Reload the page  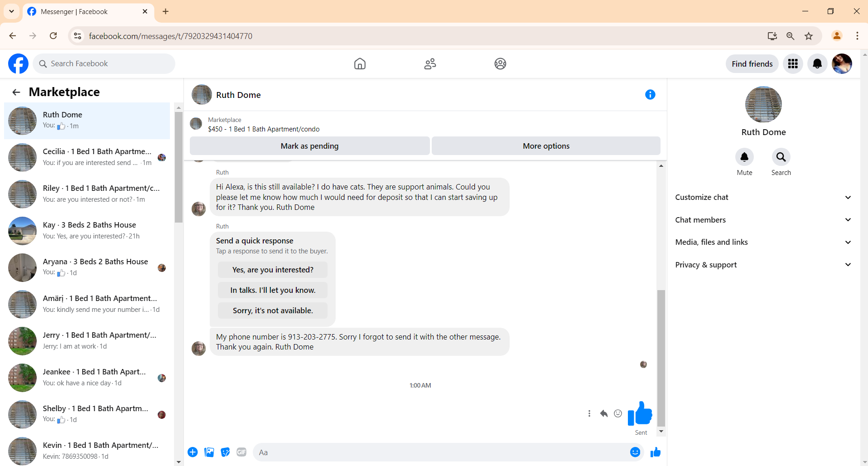[x=53, y=36]
